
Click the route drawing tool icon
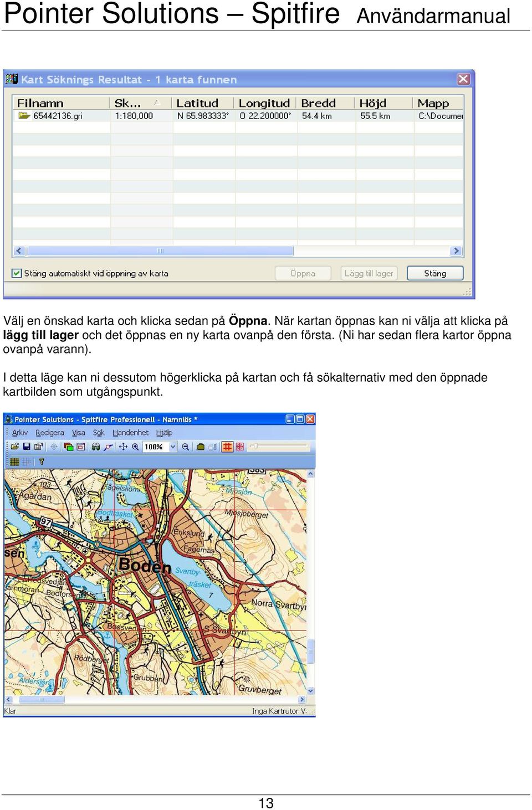coord(108,447)
